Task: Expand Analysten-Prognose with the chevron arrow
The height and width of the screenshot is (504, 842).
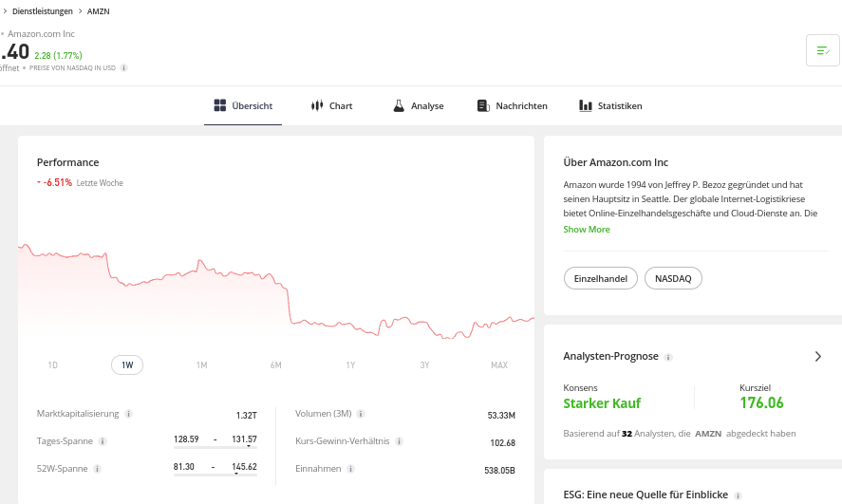Action: click(x=818, y=356)
